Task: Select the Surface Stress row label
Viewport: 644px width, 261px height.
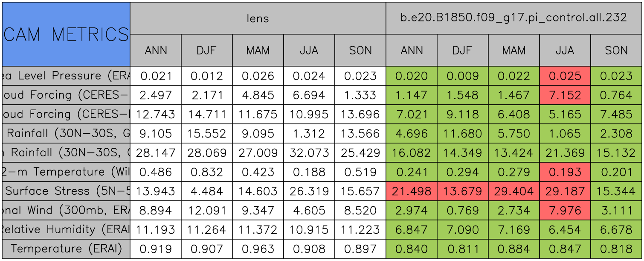Action: tap(66, 191)
